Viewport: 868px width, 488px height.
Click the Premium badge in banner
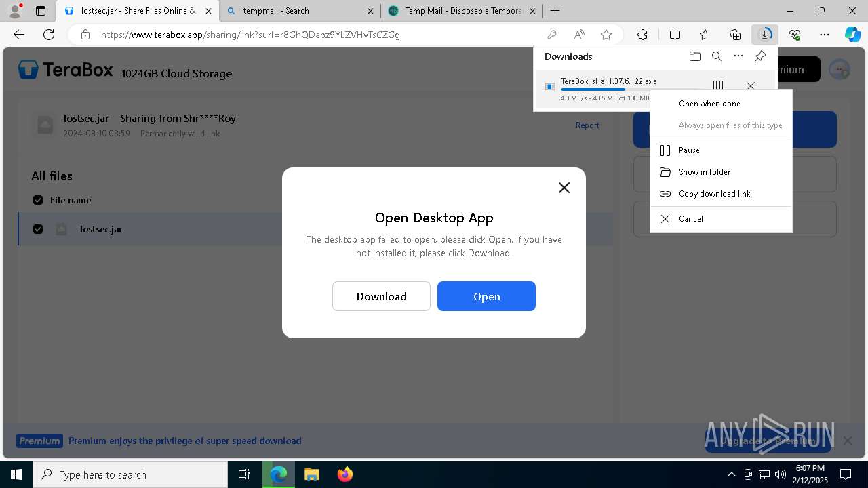39,441
